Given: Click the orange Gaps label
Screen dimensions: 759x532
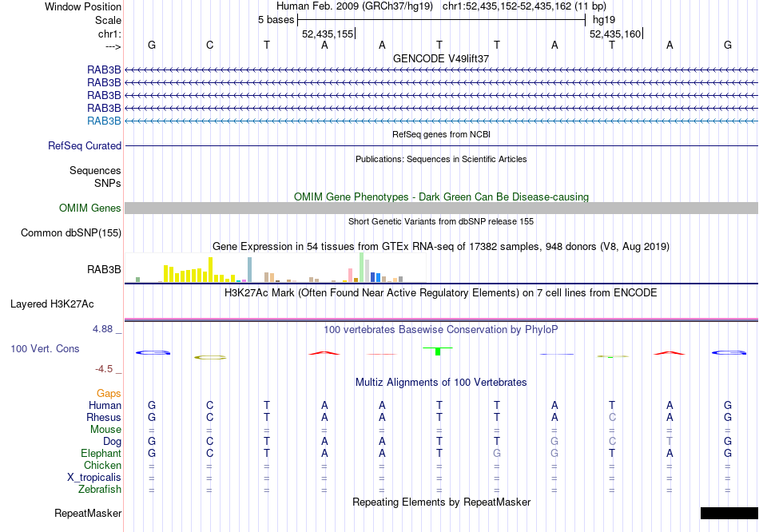Looking at the screenshot, I should point(109,394).
